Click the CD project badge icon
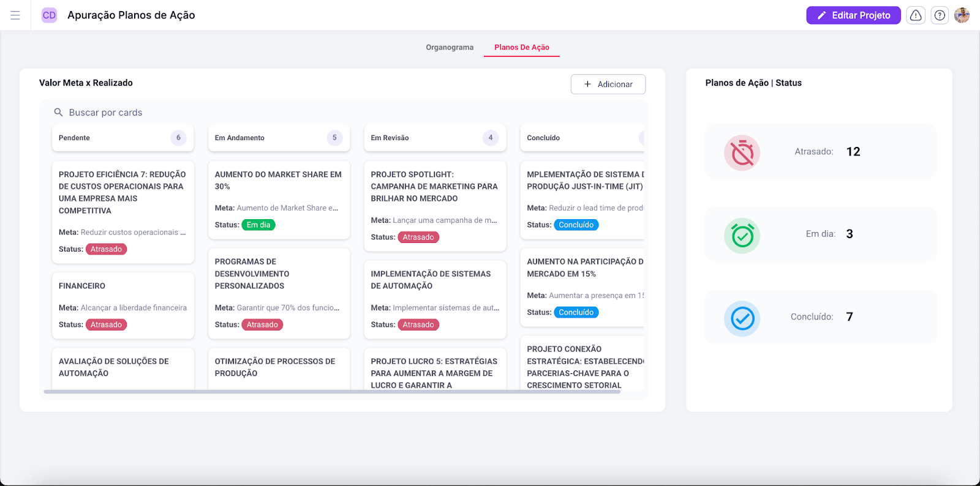Viewport: 980px width, 486px height. point(49,15)
